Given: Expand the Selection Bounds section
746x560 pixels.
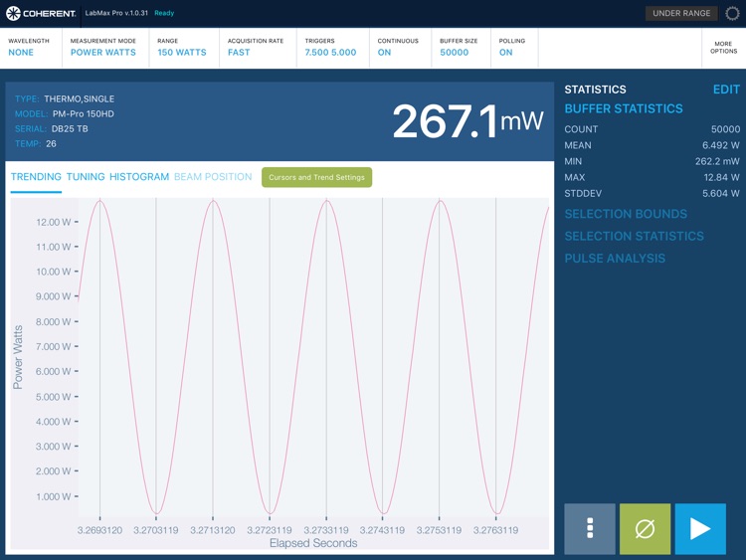Looking at the screenshot, I should click(x=626, y=214).
